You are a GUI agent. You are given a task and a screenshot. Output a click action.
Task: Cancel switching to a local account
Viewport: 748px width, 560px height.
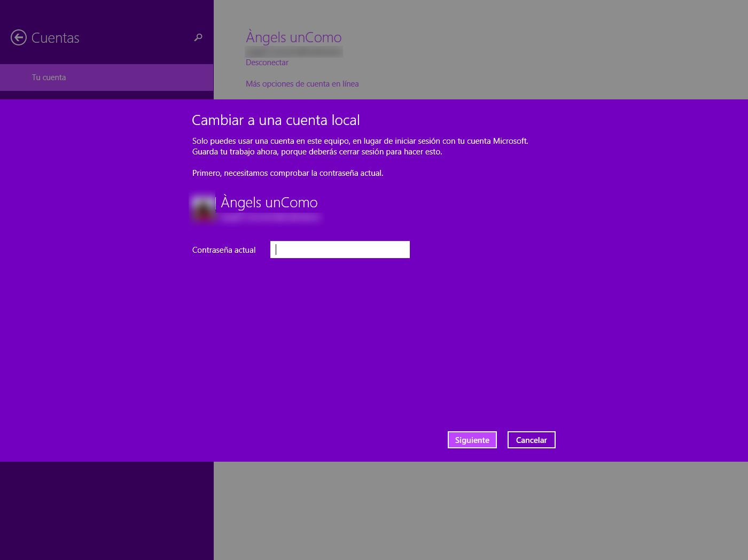click(531, 440)
